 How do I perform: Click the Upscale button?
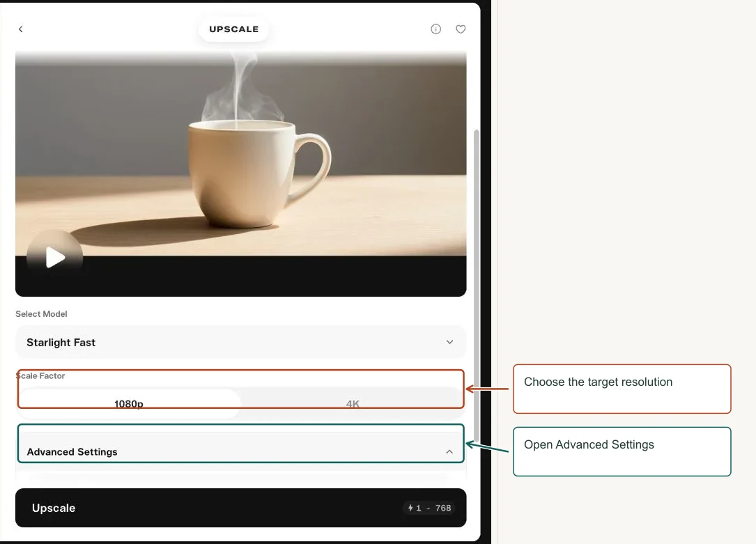(240, 507)
